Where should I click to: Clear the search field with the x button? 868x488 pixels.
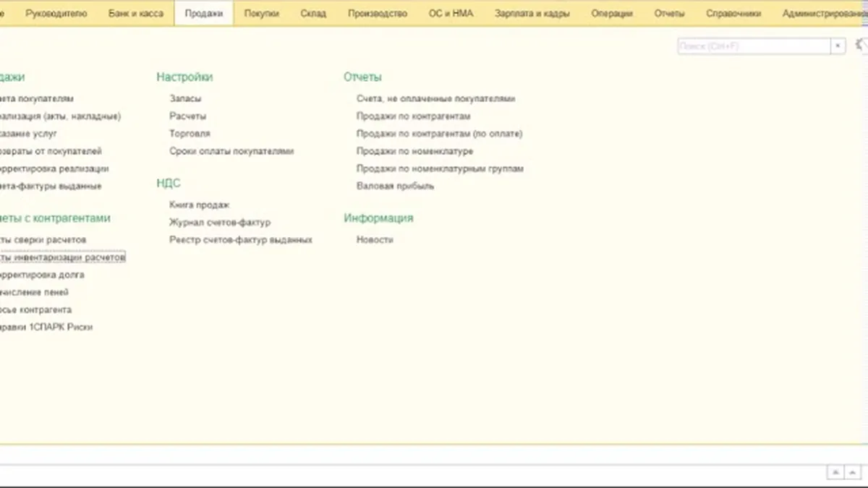click(x=838, y=46)
